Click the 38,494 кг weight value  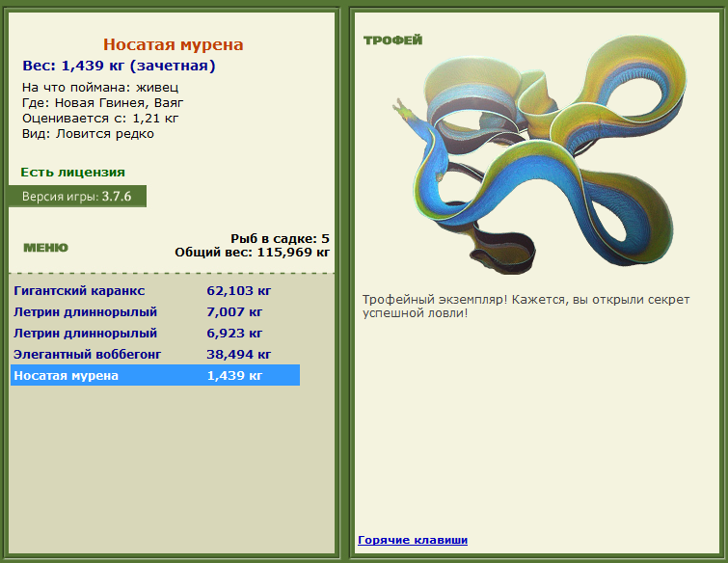click(x=238, y=355)
